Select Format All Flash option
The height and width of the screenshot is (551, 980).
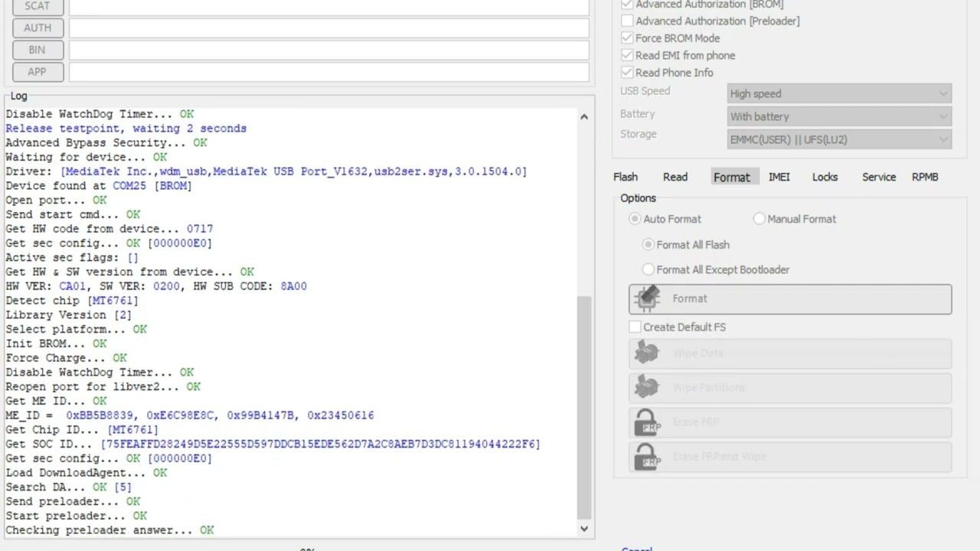[648, 245]
